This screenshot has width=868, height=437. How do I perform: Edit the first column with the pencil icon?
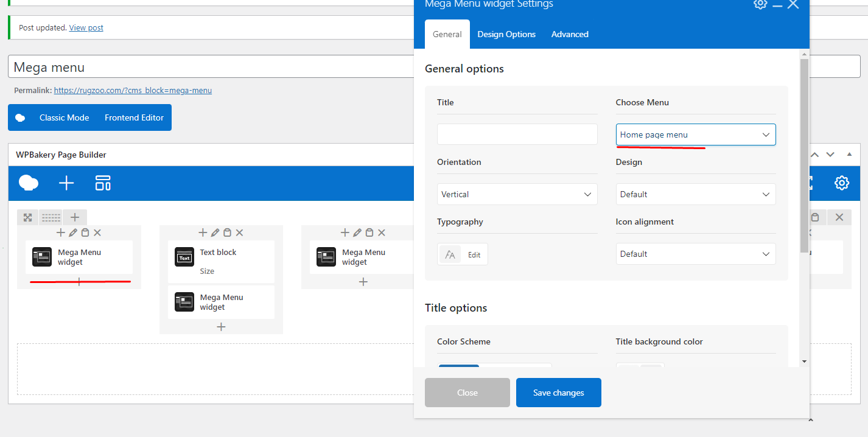pos(73,232)
